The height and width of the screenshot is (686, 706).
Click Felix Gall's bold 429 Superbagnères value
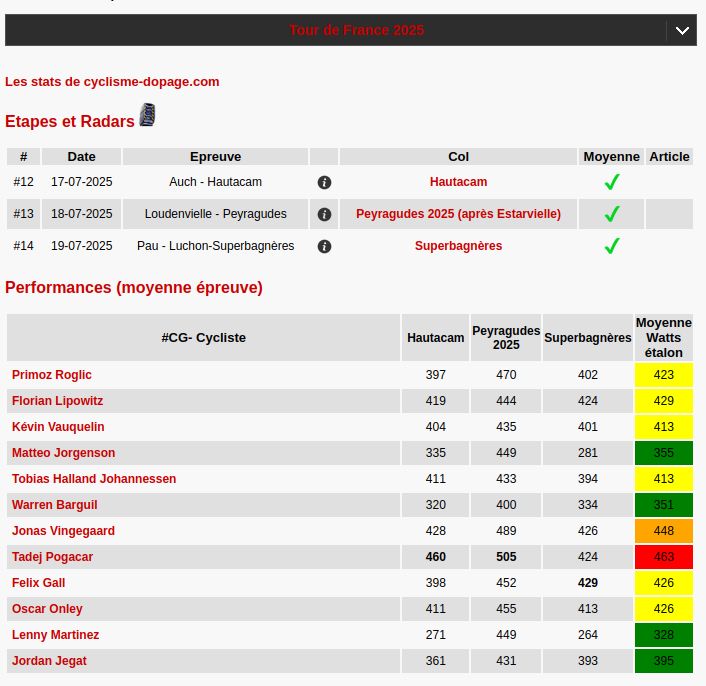(x=588, y=583)
